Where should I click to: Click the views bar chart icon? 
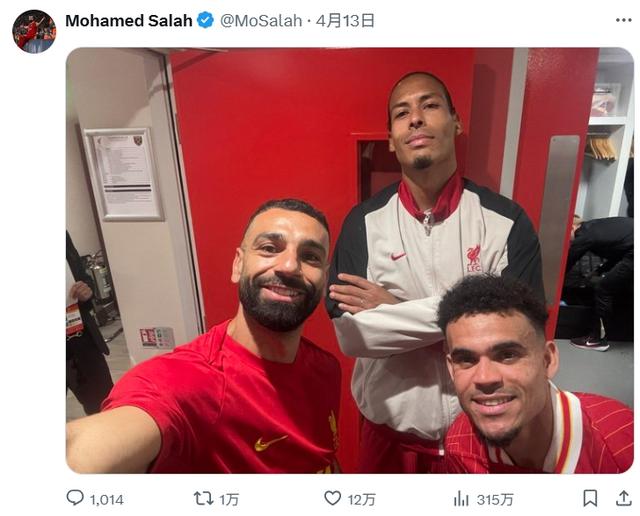pyautogui.click(x=461, y=499)
